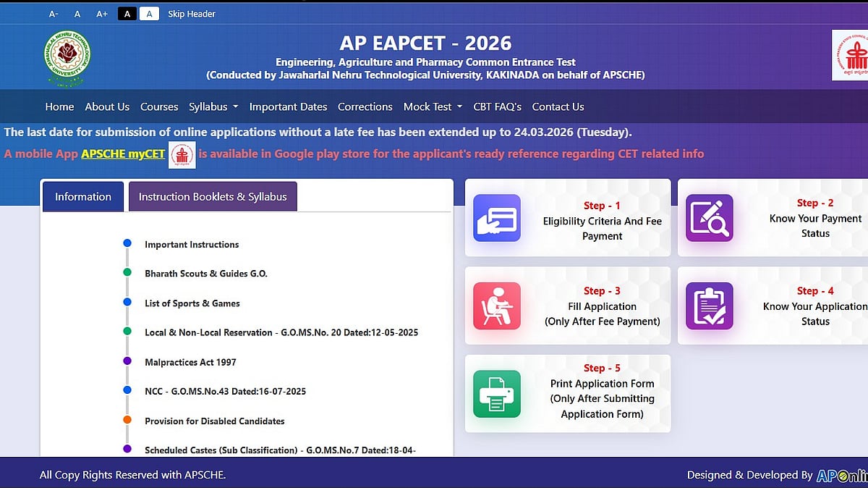Click the Know Your Payment Status magnifier icon
The image size is (868, 488).
[x=709, y=218]
